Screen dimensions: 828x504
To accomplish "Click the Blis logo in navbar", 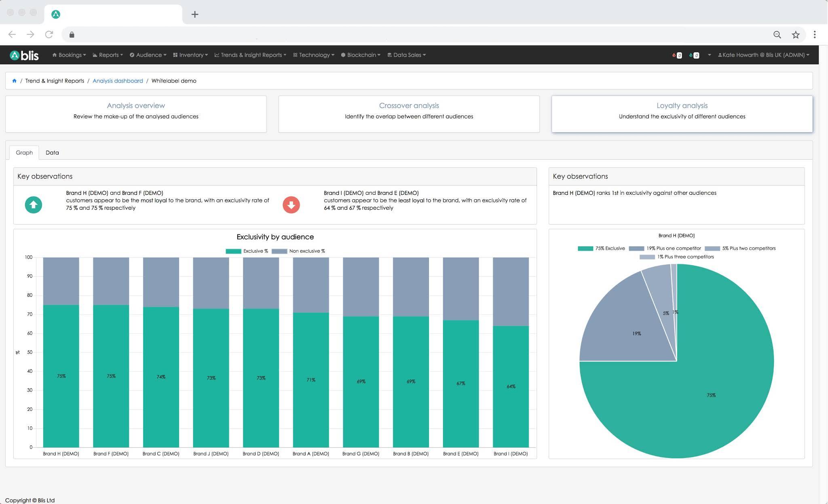I will click(24, 55).
